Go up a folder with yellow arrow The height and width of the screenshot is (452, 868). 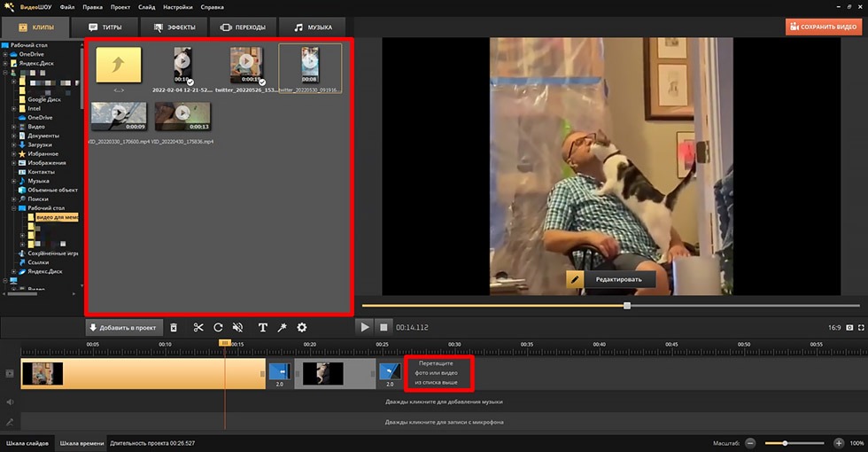[119, 65]
